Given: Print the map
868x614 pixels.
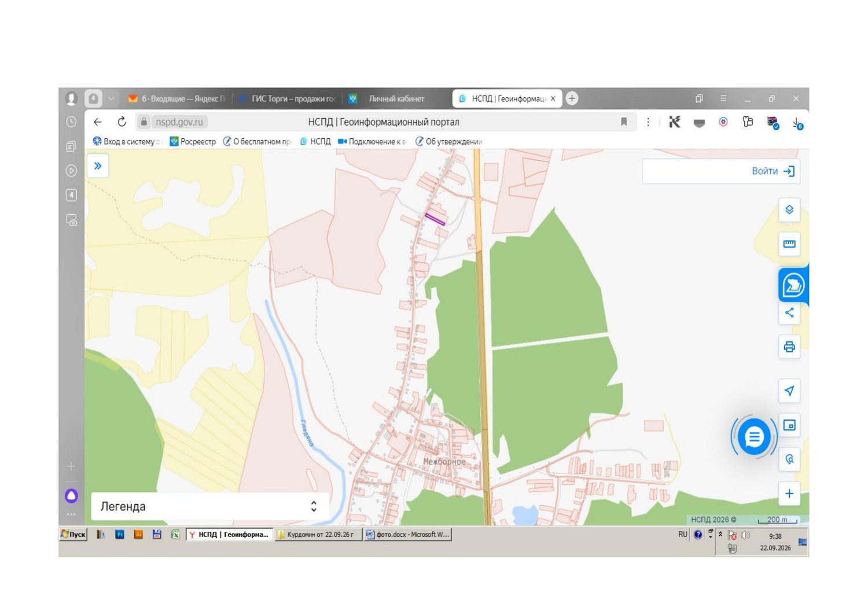Looking at the screenshot, I should coord(789,347).
